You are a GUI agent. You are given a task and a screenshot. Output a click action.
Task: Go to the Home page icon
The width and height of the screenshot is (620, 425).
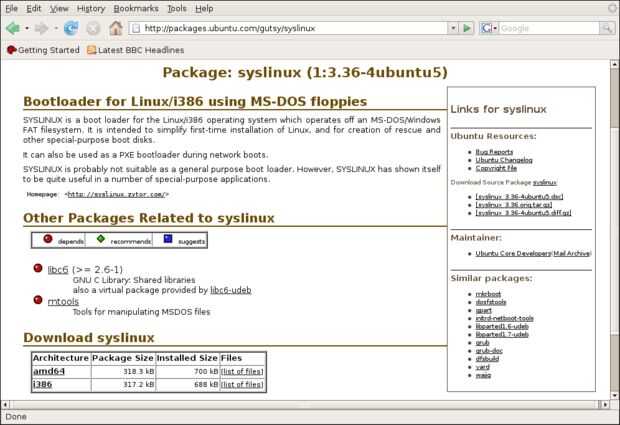(x=115, y=28)
